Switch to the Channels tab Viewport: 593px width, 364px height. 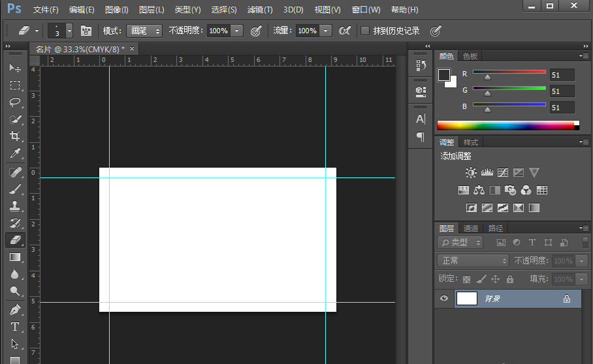pyautogui.click(x=471, y=228)
